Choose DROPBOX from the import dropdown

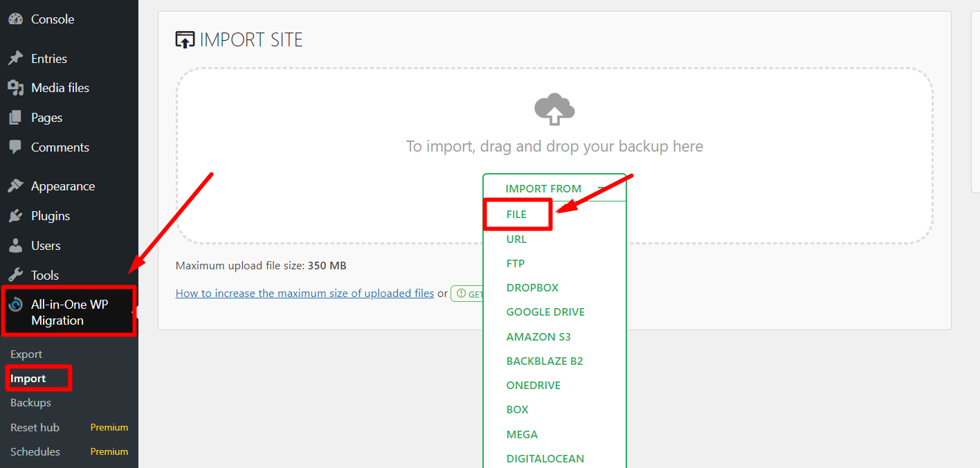click(532, 287)
